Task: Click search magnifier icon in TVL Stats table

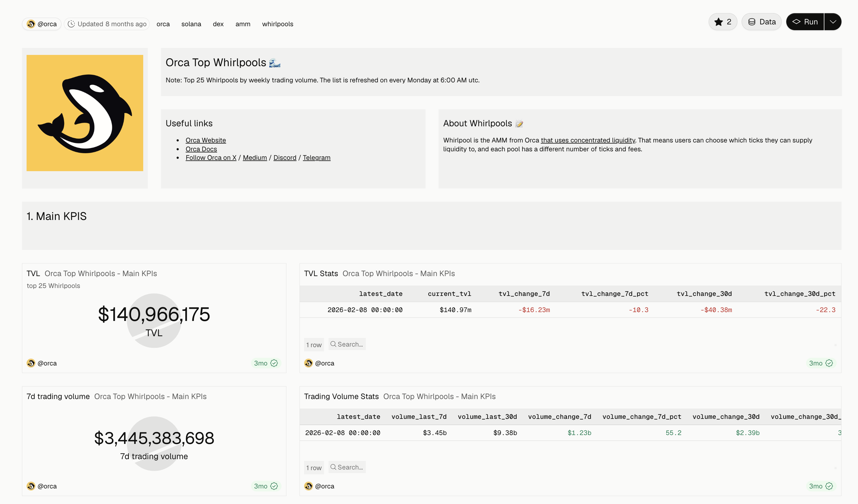Action: (x=333, y=344)
